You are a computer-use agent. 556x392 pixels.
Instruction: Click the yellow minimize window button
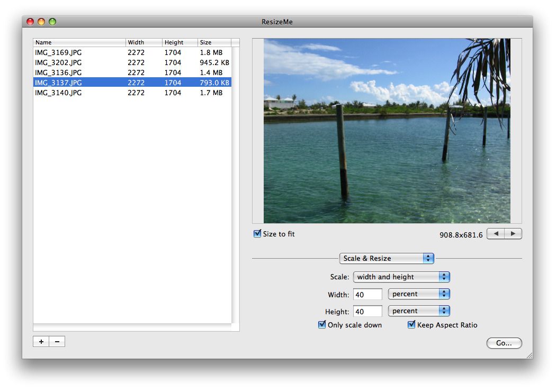point(41,22)
